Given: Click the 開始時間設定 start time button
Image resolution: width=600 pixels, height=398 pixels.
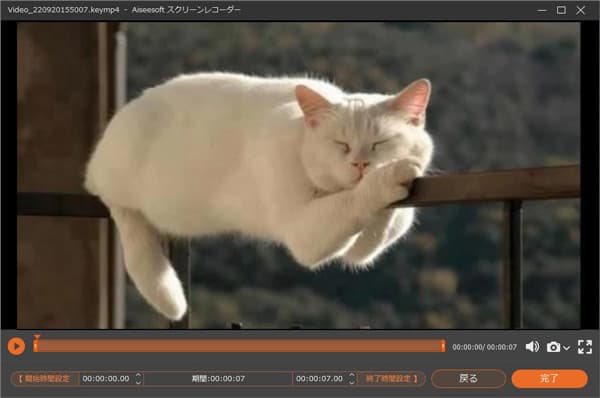Looking at the screenshot, I should point(45,379).
